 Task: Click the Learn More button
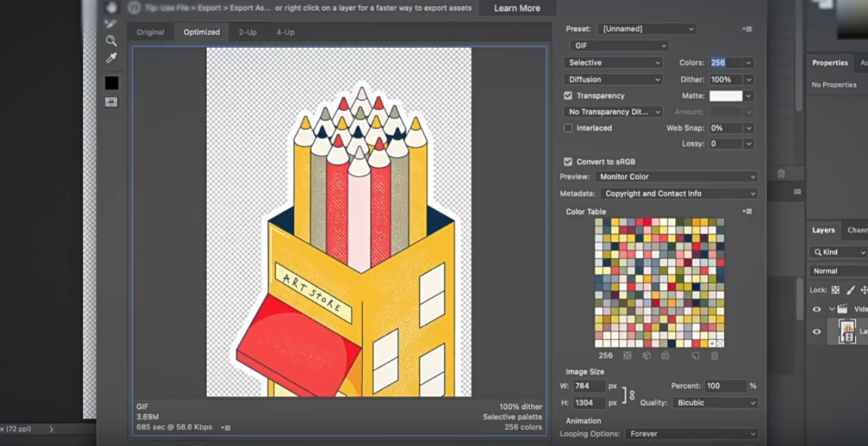pos(517,8)
